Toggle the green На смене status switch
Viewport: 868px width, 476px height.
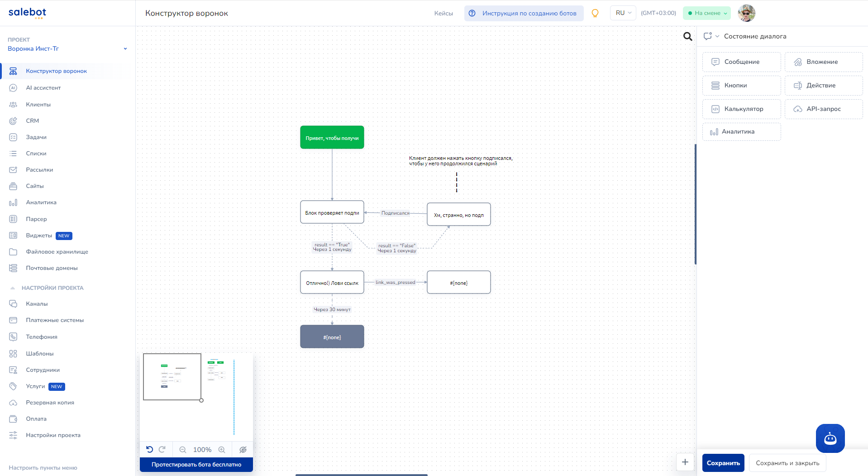point(706,13)
